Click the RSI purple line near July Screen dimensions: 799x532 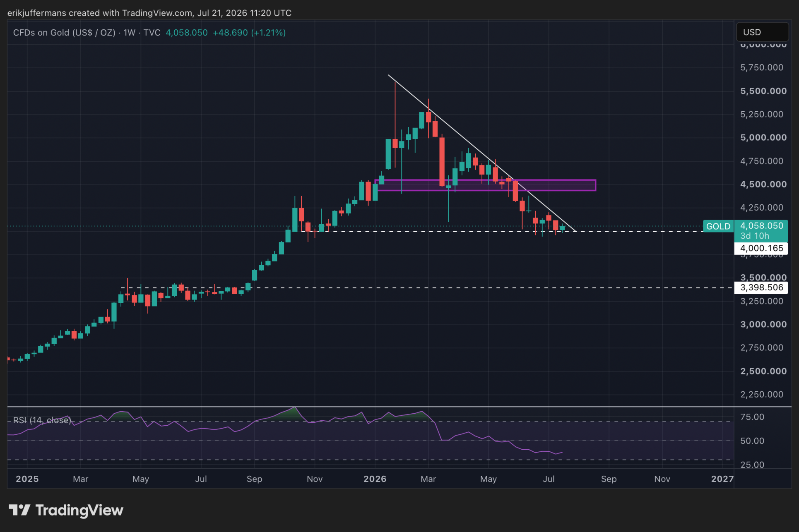[549, 452]
